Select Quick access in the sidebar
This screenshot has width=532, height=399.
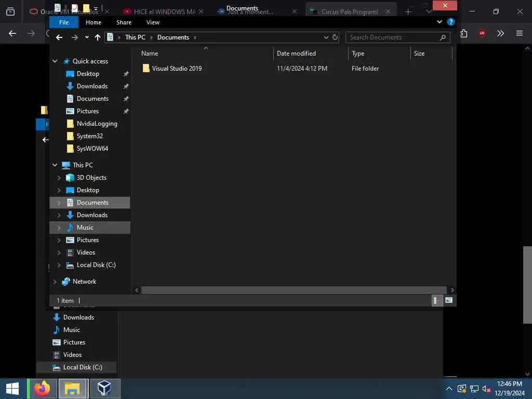pyautogui.click(x=90, y=61)
